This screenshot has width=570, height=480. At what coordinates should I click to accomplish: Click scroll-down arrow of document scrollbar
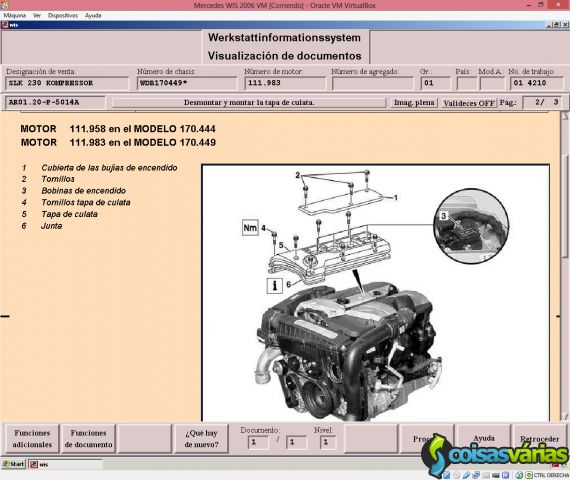(x=565, y=416)
